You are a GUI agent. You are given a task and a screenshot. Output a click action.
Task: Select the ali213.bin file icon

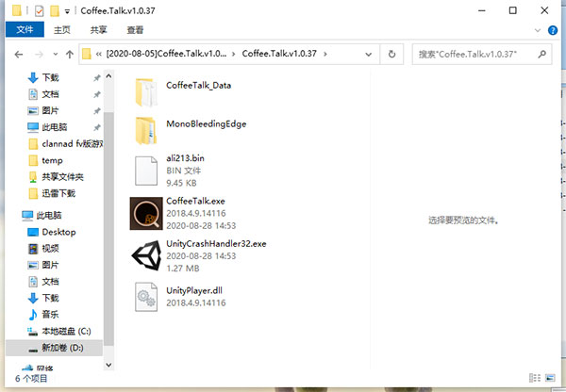click(x=146, y=171)
